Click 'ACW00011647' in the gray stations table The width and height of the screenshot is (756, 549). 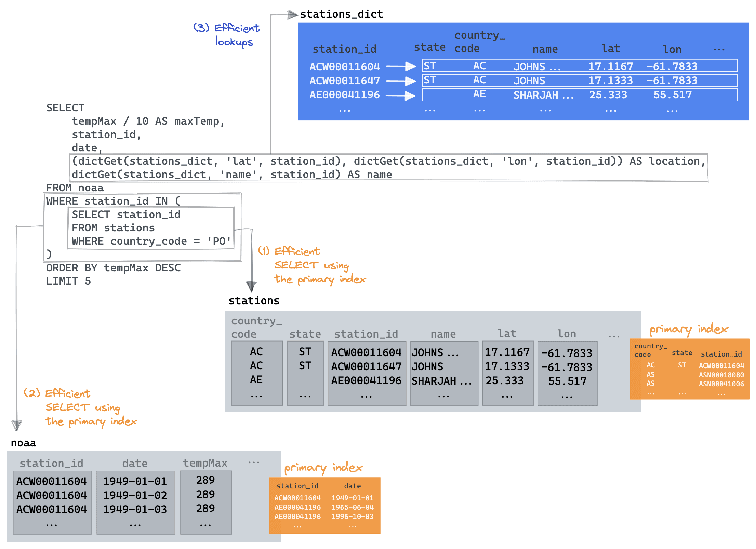coord(366,366)
